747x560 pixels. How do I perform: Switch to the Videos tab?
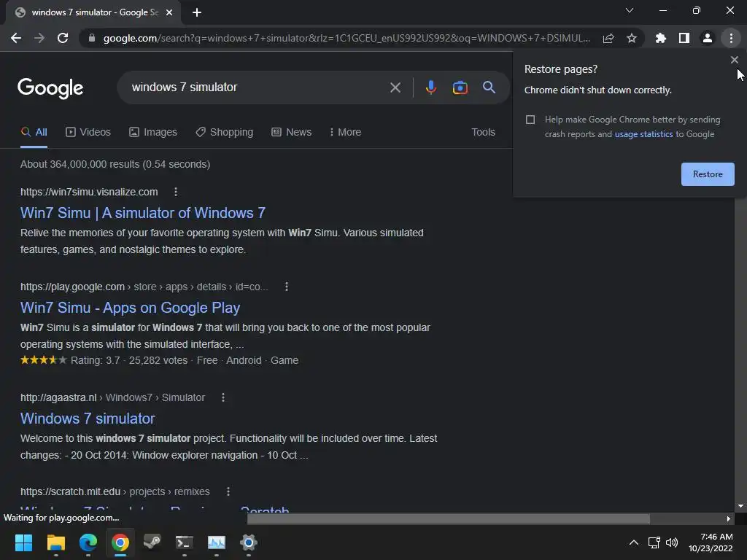(x=88, y=133)
